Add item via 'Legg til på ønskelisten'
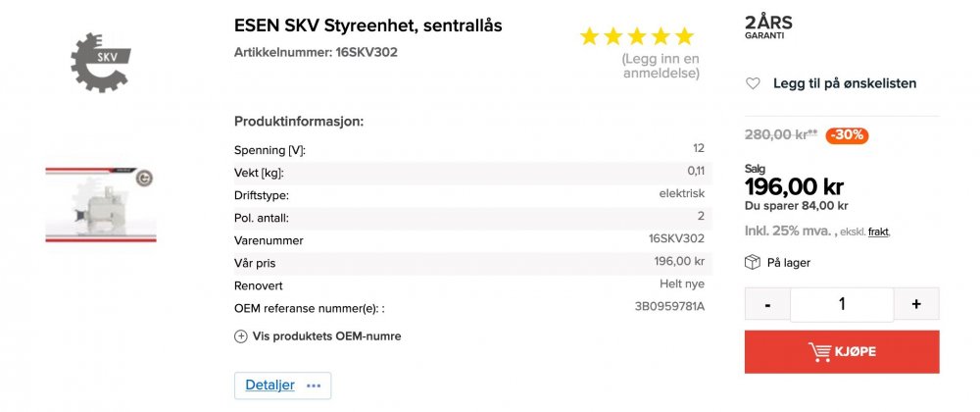The width and height of the screenshot is (980, 412). pos(845,83)
